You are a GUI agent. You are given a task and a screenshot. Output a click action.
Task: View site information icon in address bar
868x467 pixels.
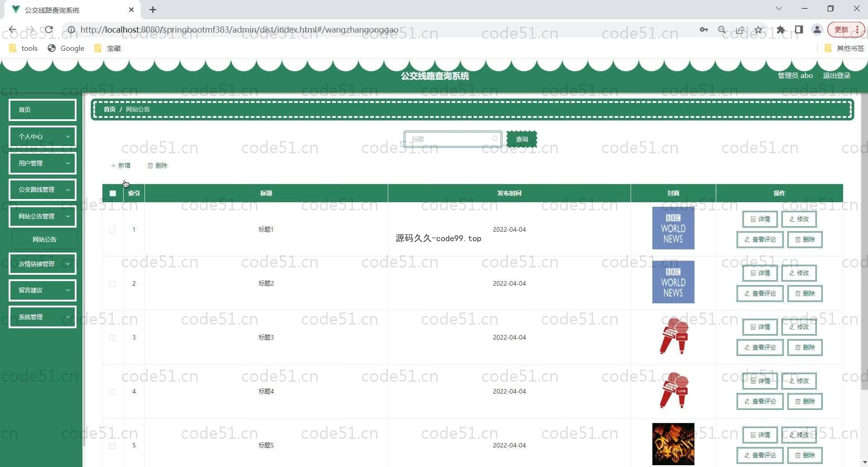point(71,29)
